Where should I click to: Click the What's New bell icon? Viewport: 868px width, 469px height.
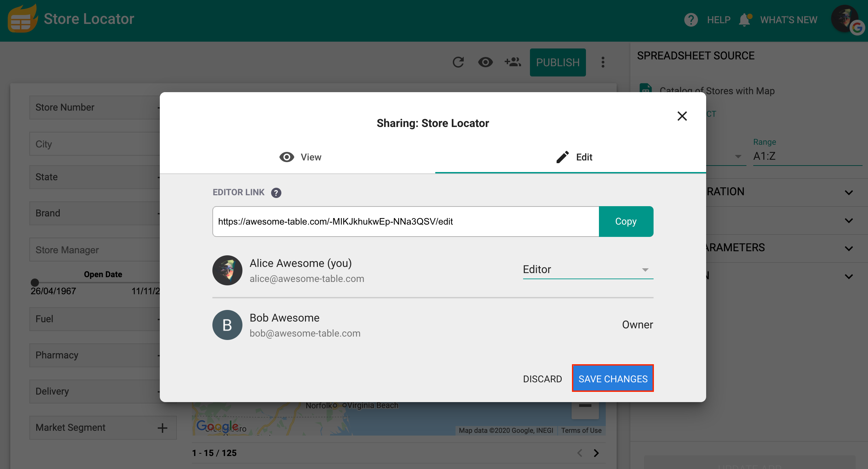[745, 20]
